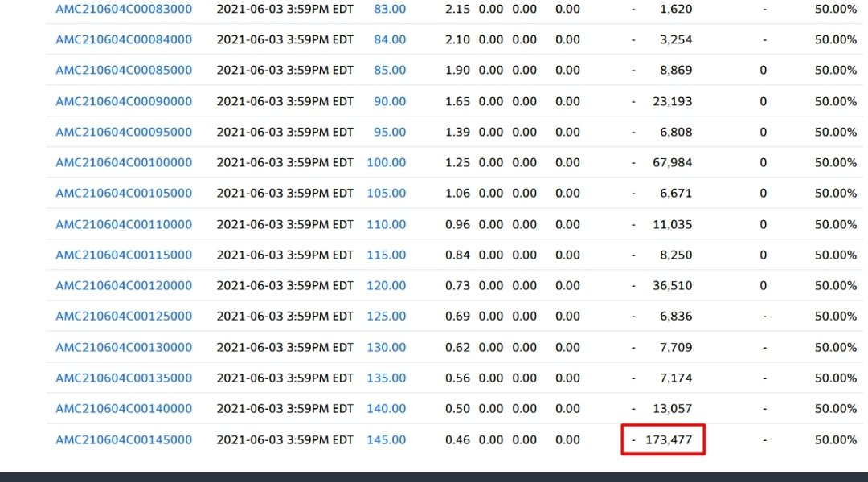The width and height of the screenshot is (868, 482).
Task: Select volume value 8,869
Action: point(676,70)
